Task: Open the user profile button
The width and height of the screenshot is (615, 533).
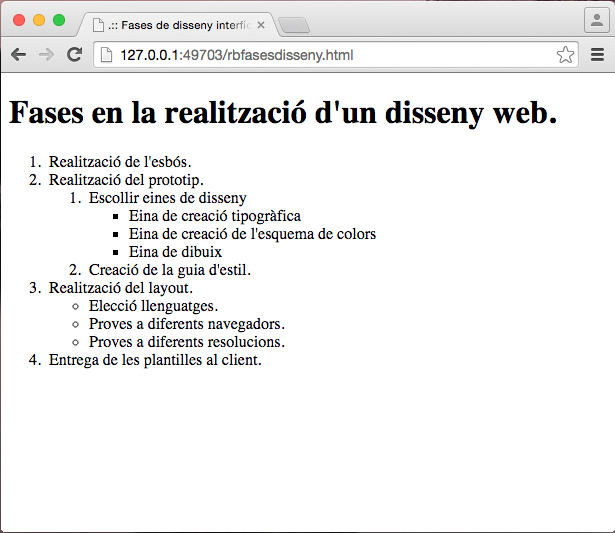Action: 596,20
